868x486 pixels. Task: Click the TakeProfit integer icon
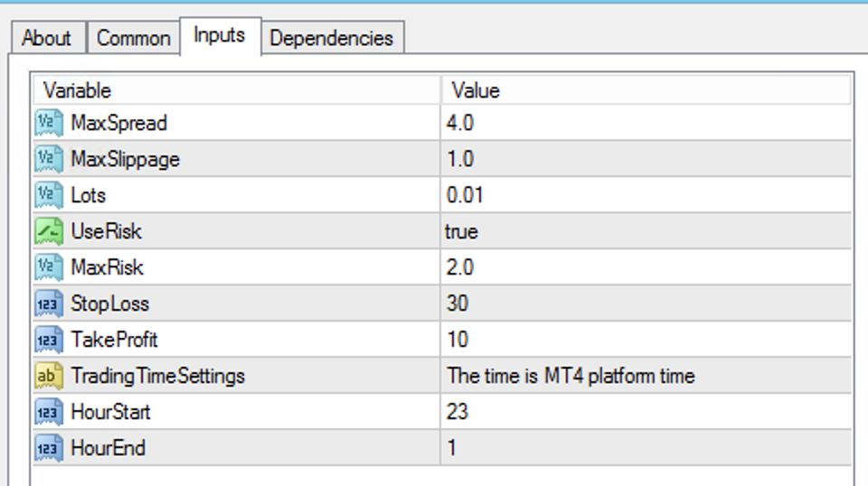tap(49, 340)
